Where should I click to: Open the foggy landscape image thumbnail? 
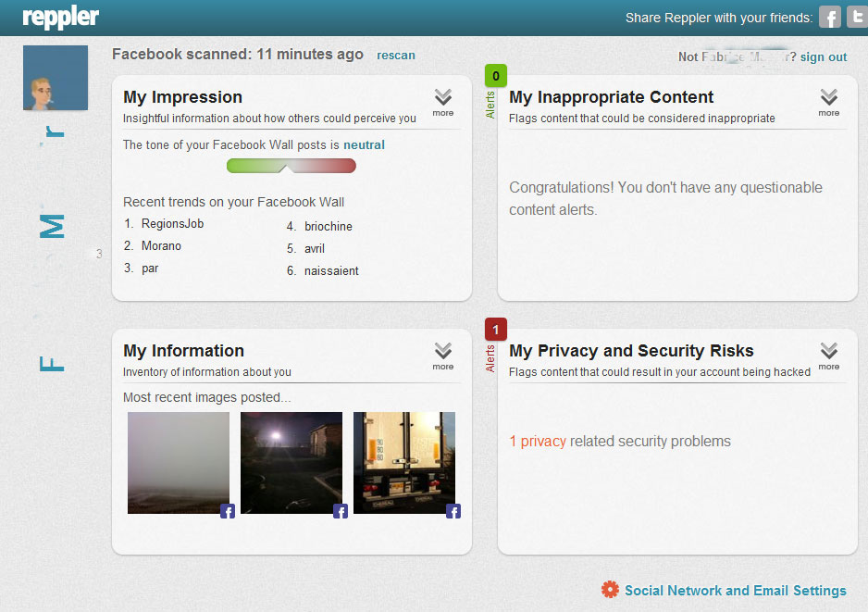pos(179,462)
